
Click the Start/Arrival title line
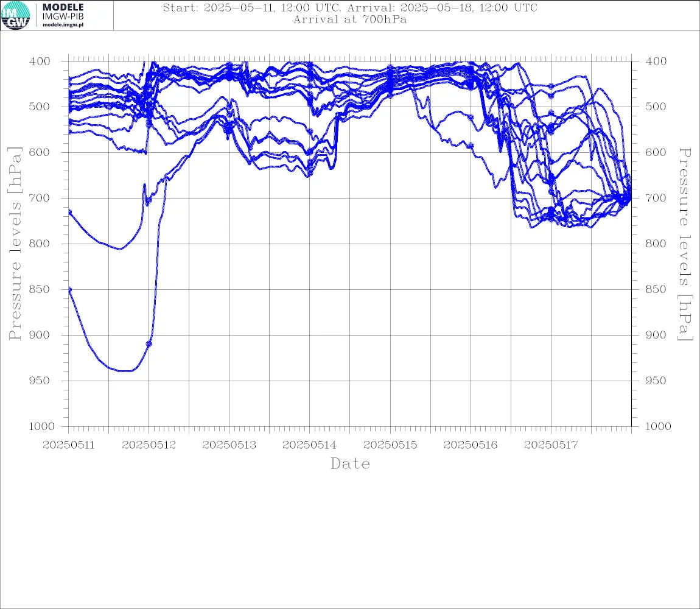(350, 7)
